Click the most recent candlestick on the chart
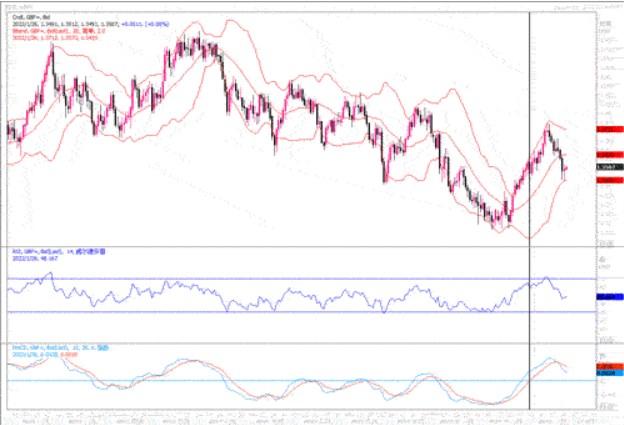 click(566, 171)
